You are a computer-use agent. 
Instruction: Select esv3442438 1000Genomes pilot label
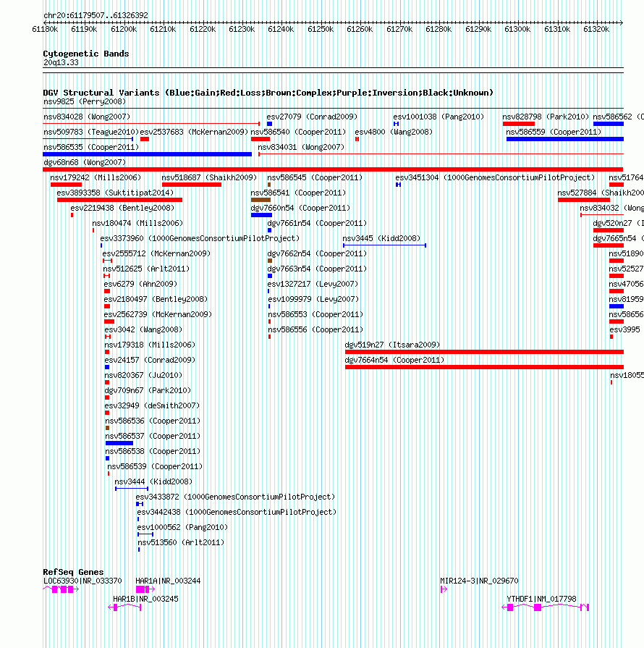(237, 513)
